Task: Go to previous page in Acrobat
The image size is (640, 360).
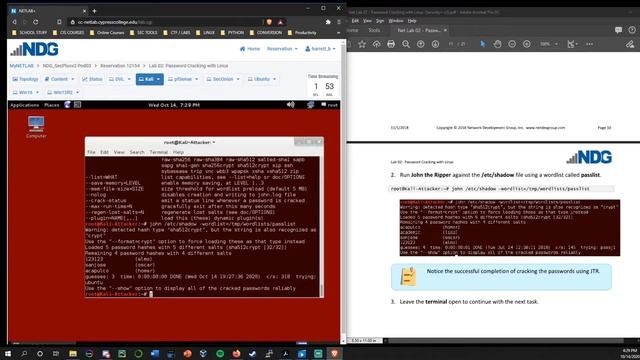Action: click(x=420, y=44)
